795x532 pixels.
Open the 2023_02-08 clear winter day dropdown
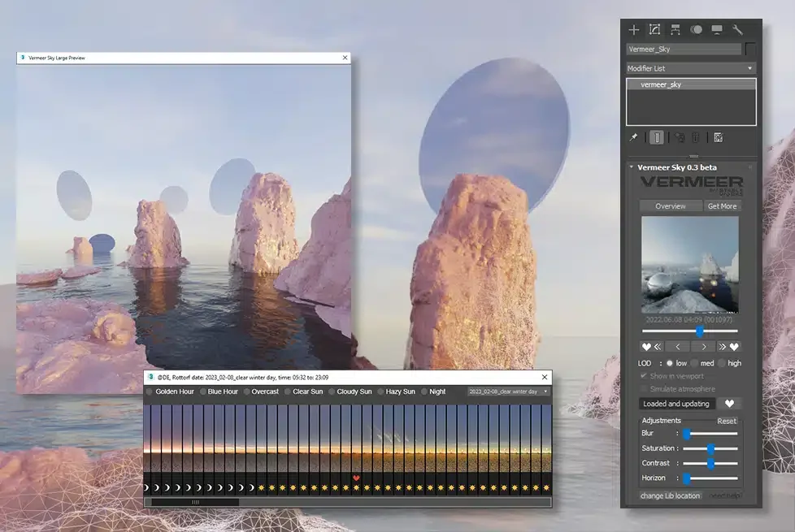point(509,391)
